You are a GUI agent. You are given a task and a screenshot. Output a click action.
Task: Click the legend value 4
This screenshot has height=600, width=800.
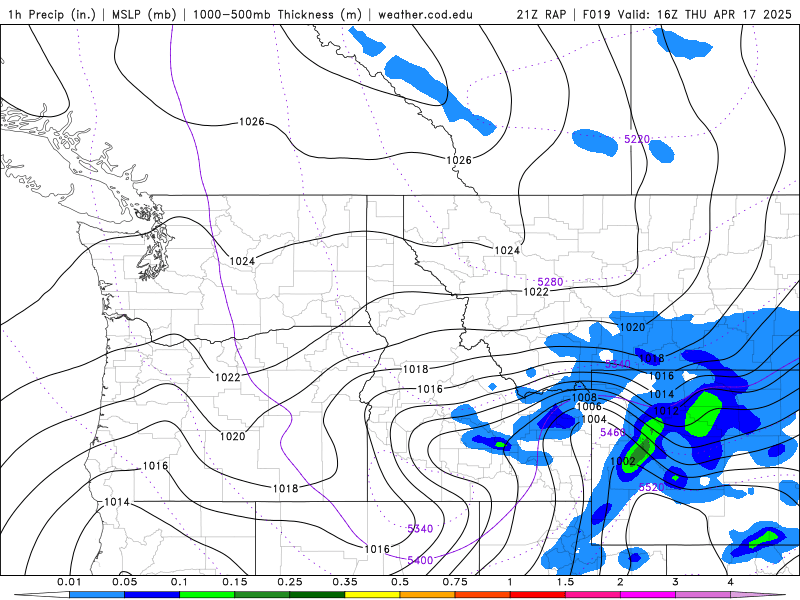tap(731, 582)
